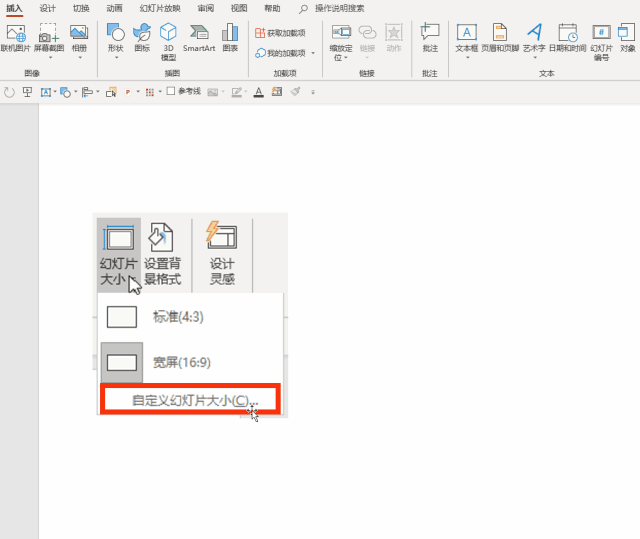Click the 页眉和页脚 header footer icon
The width and height of the screenshot is (640, 539).
500,38
